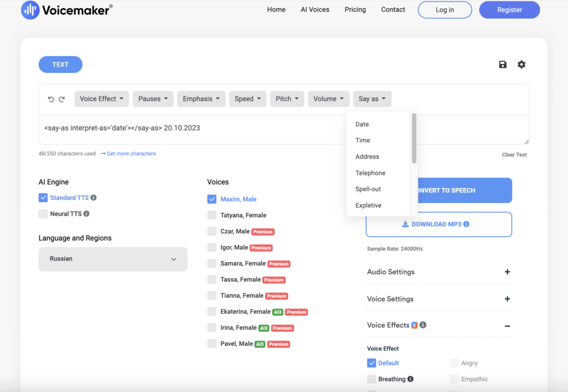Click the Say as menu scrollbar
568x392 pixels.
pyautogui.click(x=414, y=139)
